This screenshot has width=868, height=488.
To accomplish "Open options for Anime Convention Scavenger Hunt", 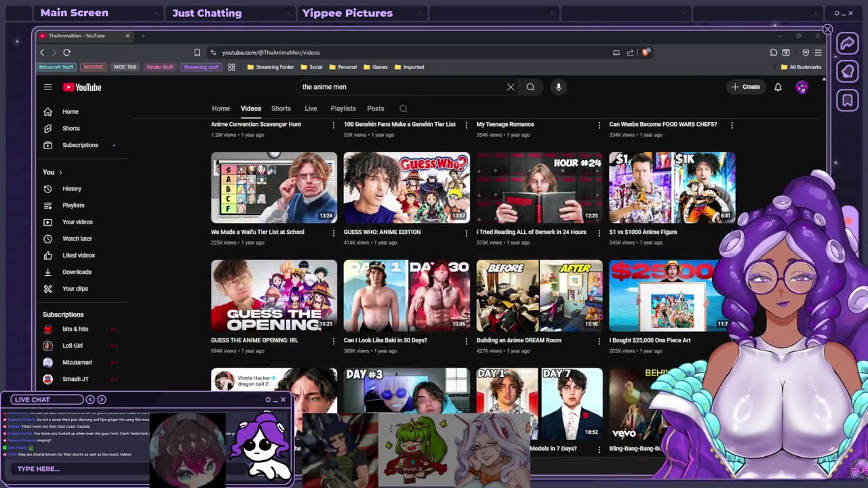I will click(x=333, y=125).
